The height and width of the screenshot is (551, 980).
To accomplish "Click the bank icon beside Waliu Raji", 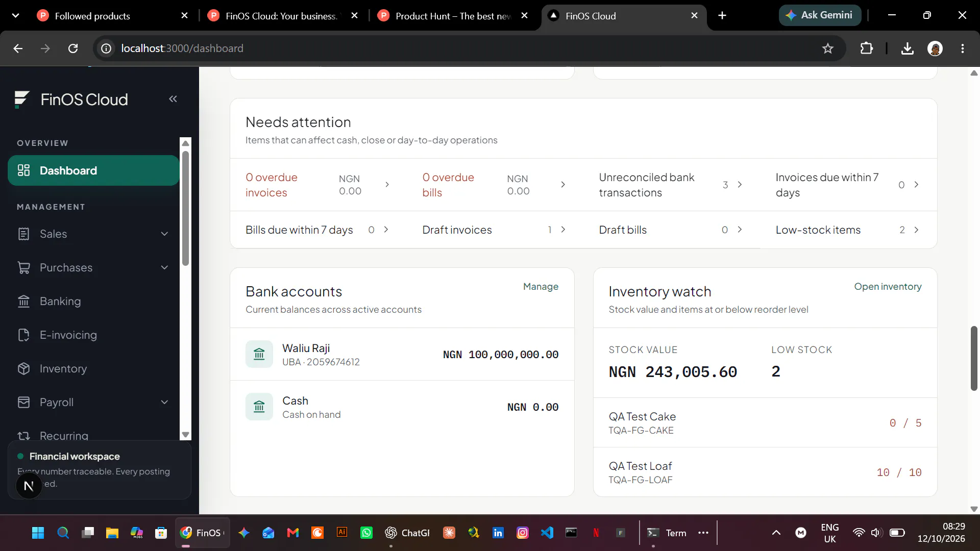I will (259, 354).
